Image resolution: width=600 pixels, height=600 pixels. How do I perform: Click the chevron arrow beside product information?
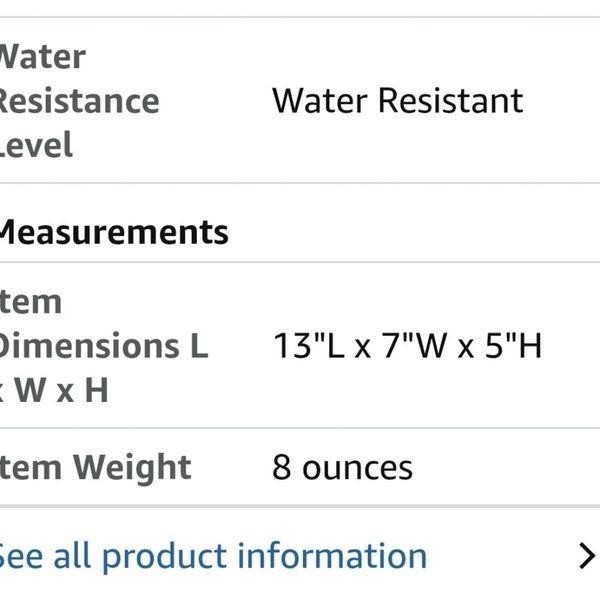tap(587, 556)
